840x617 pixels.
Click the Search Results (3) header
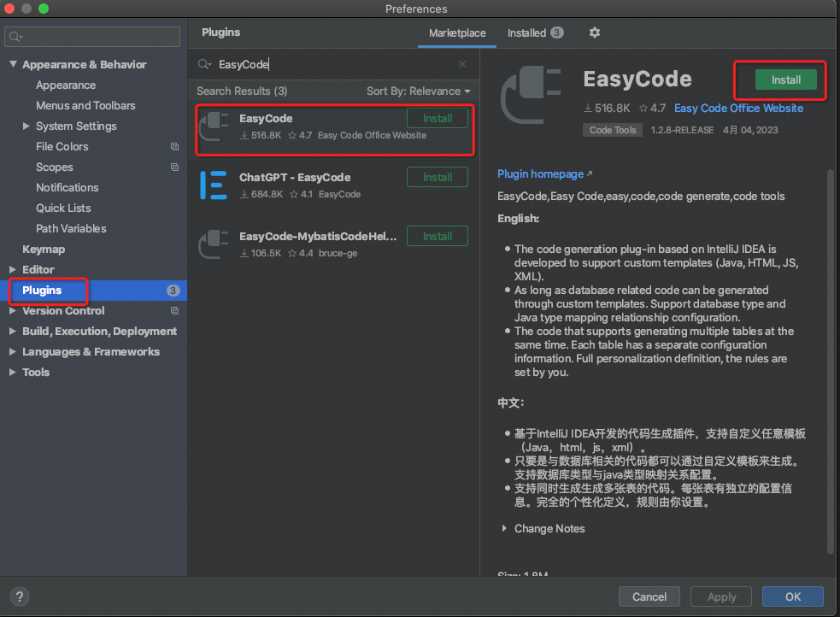click(x=242, y=91)
